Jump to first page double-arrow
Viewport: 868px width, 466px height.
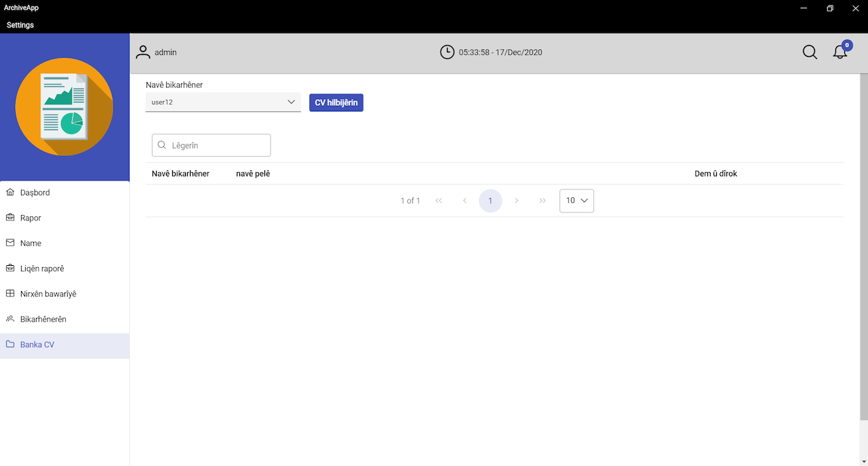click(439, 201)
